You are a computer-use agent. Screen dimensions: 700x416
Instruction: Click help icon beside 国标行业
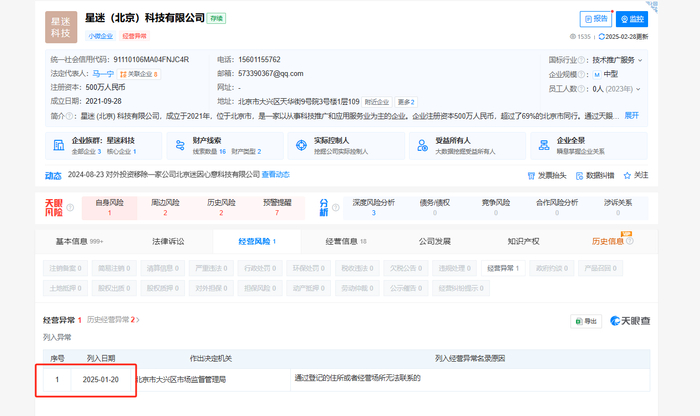pos(581,60)
